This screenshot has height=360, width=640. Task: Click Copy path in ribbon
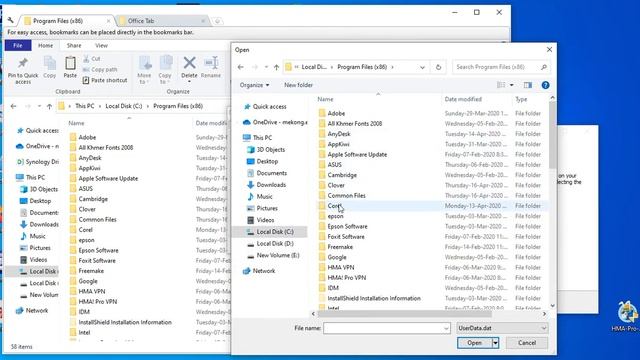click(x=100, y=69)
